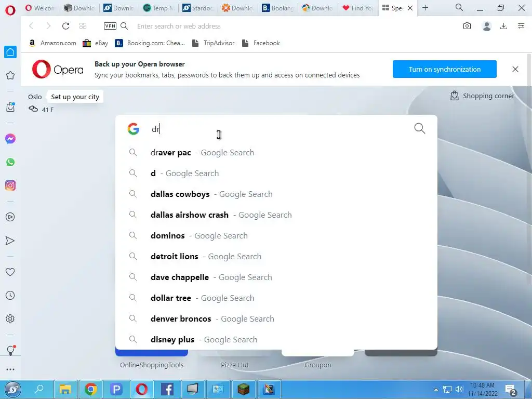Select the 'draver pac' search suggestion
The height and width of the screenshot is (399, 532).
tap(276, 153)
